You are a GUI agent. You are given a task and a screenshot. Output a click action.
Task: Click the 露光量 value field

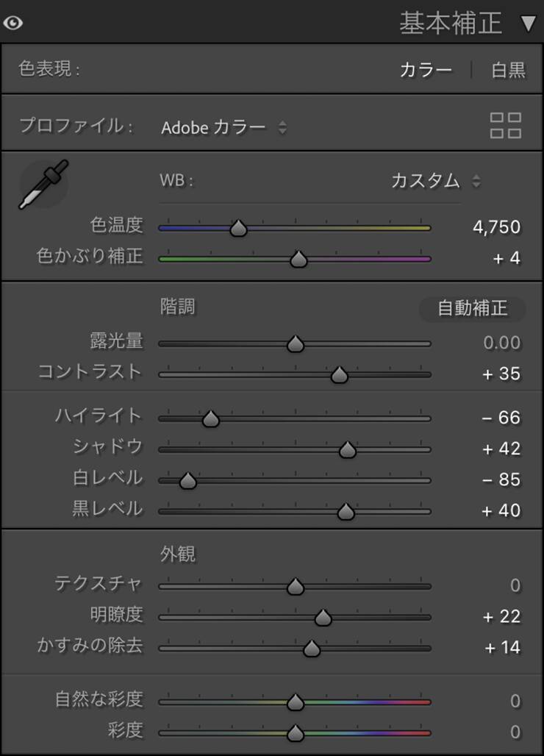tap(501, 343)
